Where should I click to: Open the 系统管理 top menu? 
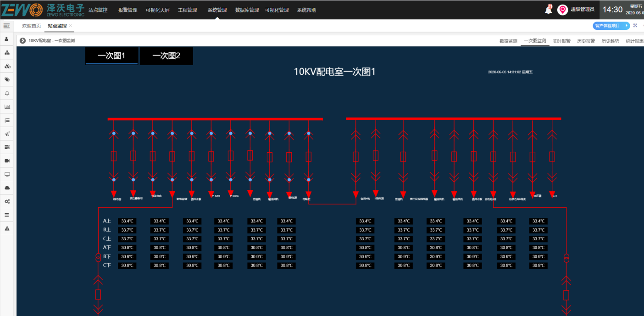217,10
